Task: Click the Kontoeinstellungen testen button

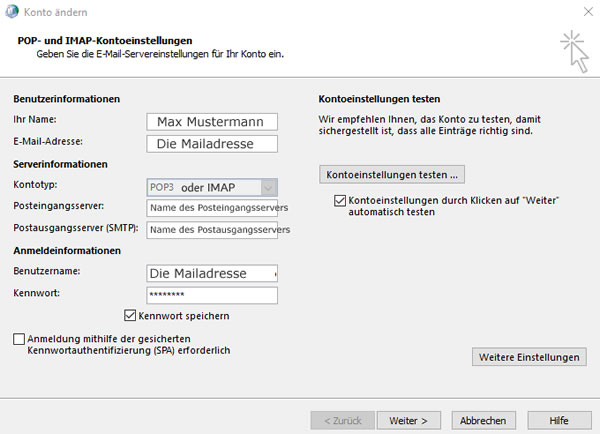Action: coord(392,175)
